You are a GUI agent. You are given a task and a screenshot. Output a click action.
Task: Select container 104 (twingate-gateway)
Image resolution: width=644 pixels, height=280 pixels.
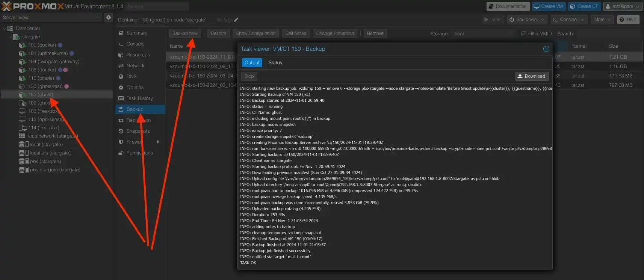(x=54, y=62)
